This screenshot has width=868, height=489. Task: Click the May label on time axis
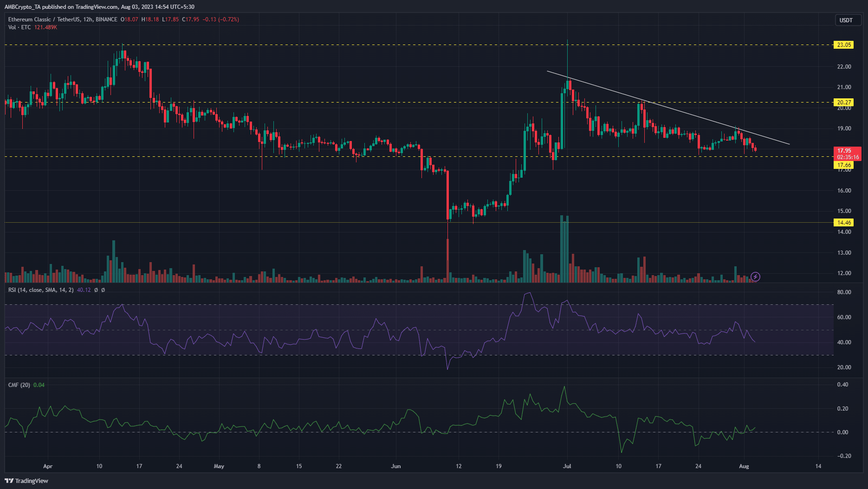click(219, 466)
